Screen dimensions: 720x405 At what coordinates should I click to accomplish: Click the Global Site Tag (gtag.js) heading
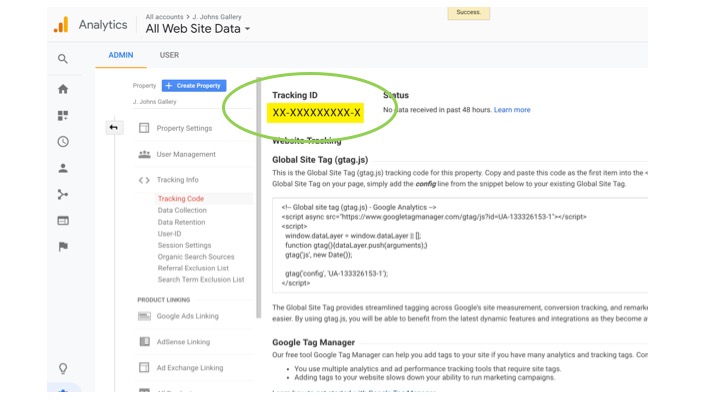coord(320,160)
